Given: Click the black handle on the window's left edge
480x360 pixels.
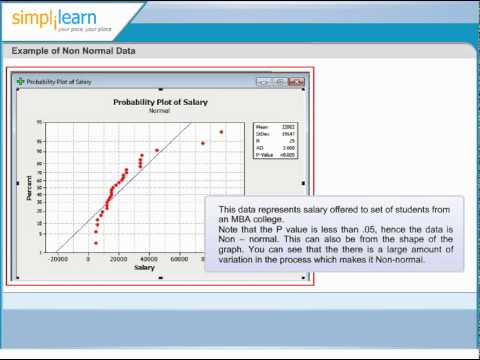Looking at the screenshot, I should (18, 183).
